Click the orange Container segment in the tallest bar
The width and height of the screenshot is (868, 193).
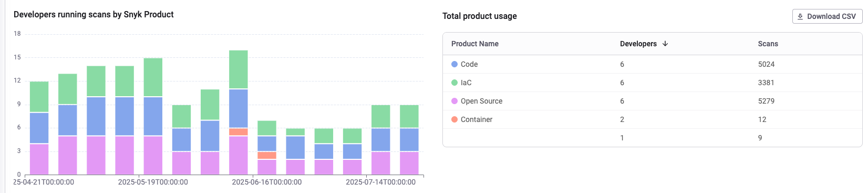click(x=239, y=132)
